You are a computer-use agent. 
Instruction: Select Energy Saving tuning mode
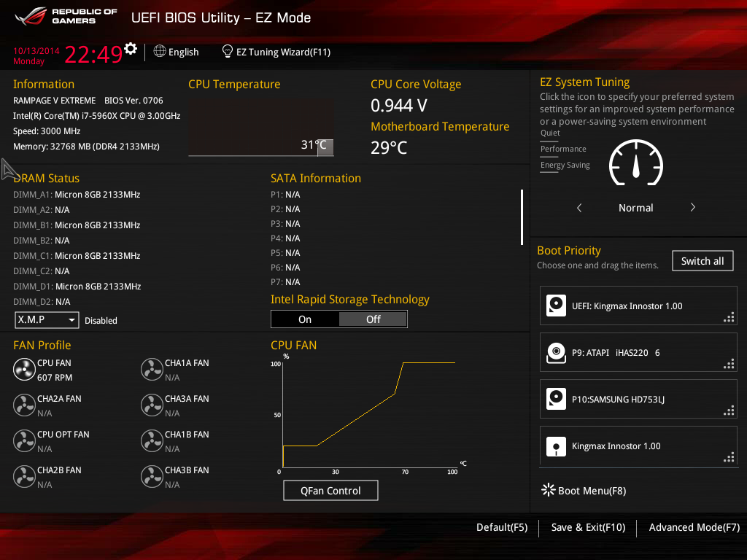[565, 166]
